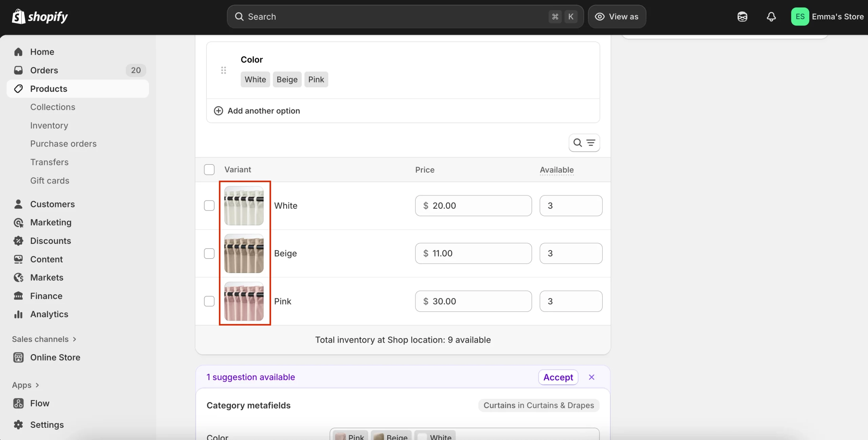Accept the category suggestion
The width and height of the screenshot is (868, 440).
(x=558, y=377)
